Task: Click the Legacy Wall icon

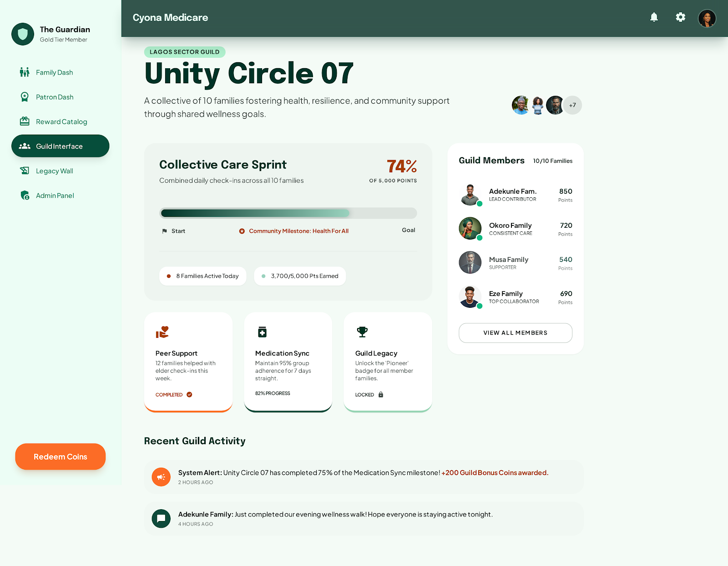Action: 25,171
